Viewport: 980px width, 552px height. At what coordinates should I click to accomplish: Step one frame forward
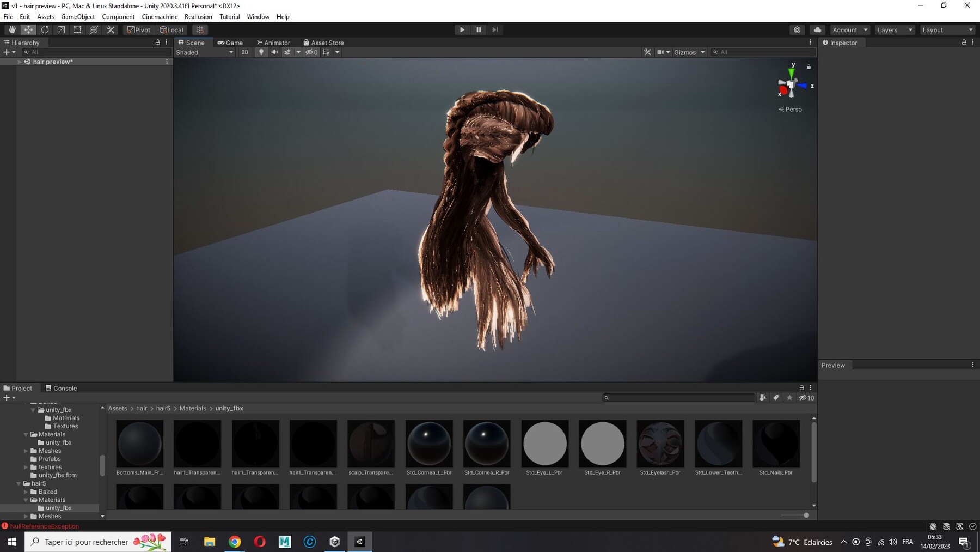(495, 29)
